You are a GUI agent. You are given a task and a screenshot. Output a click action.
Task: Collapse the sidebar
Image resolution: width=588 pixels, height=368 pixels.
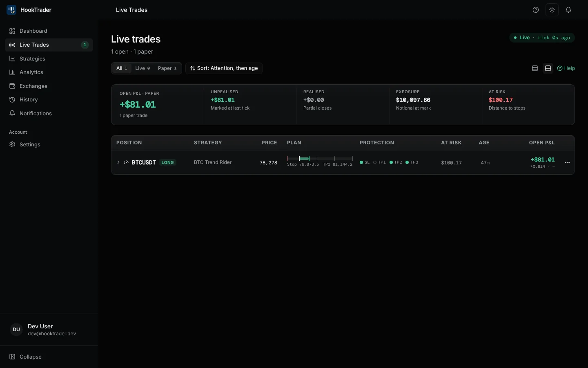pos(49,357)
